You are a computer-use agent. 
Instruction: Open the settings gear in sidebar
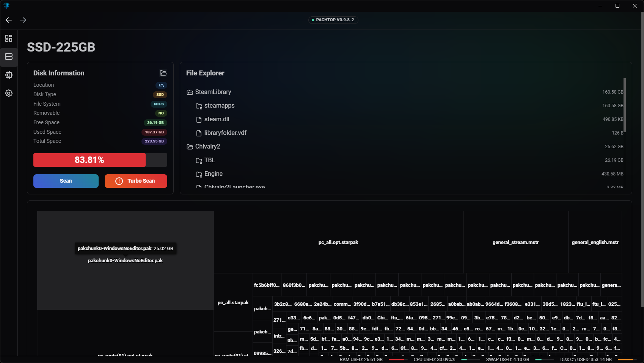(x=9, y=93)
